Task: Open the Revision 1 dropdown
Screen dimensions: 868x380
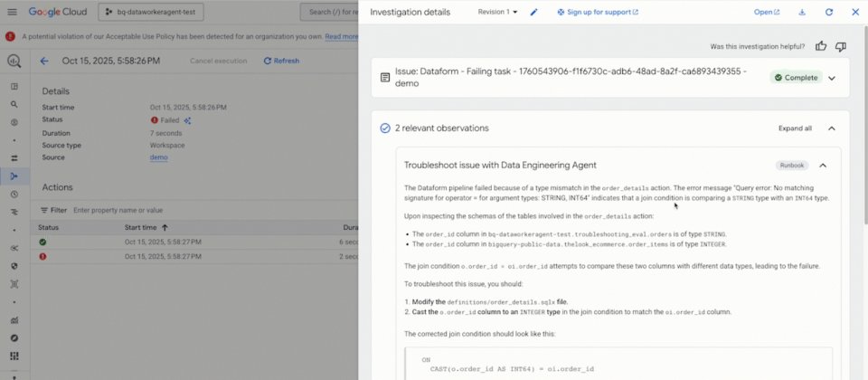Action: (x=498, y=13)
